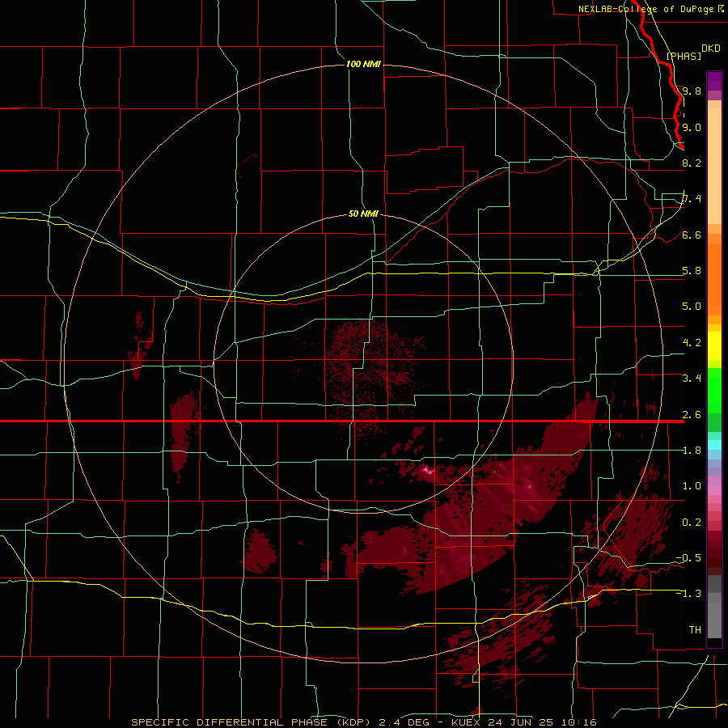
Task: Click the 100 NMI range ring label
Action: pyautogui.click(x=363, y=64)
